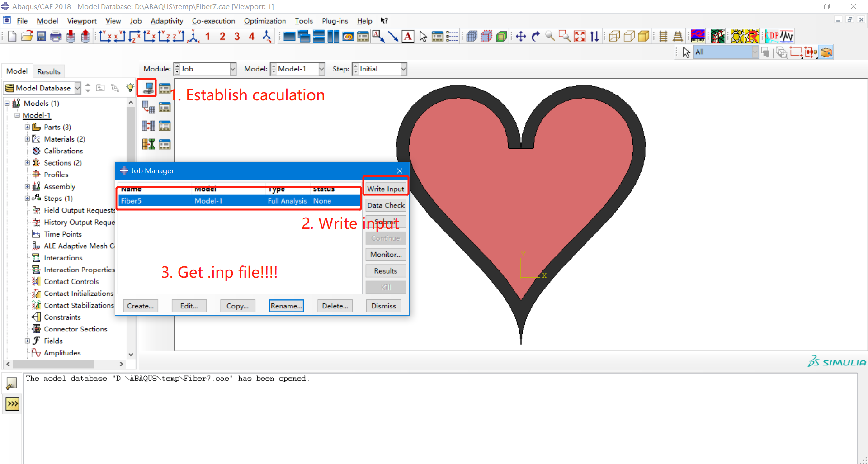
Task: Switch to the Results tab
Action: 48,71
